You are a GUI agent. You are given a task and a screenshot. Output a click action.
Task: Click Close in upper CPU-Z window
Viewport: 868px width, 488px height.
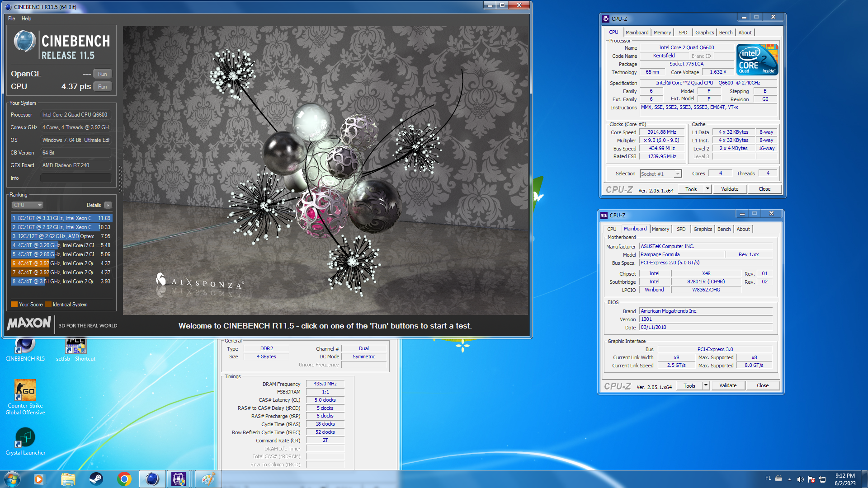[764, 189]
